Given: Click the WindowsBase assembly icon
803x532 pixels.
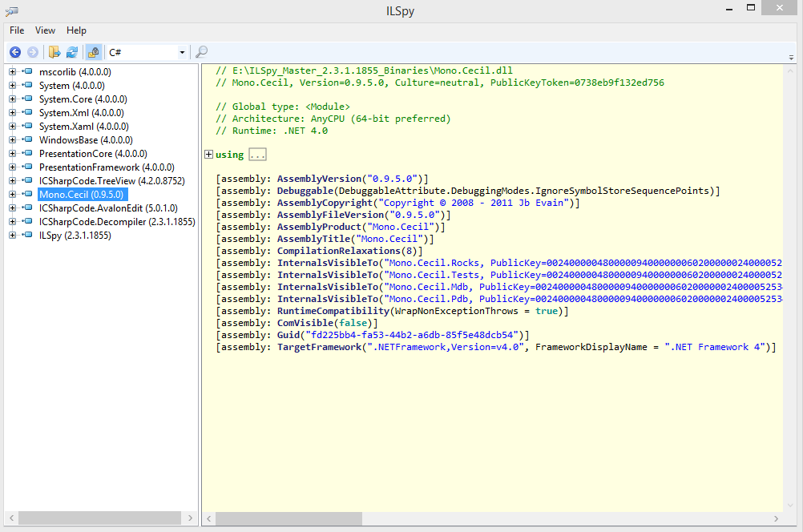Looking at the screenshot, I should point(27,139).
